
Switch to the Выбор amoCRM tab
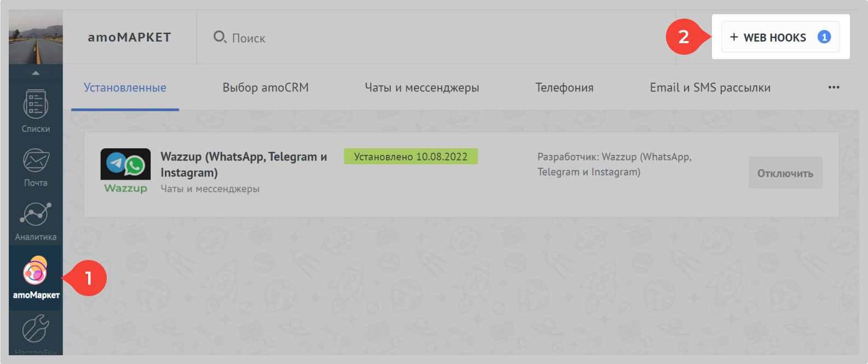(266, 88)
